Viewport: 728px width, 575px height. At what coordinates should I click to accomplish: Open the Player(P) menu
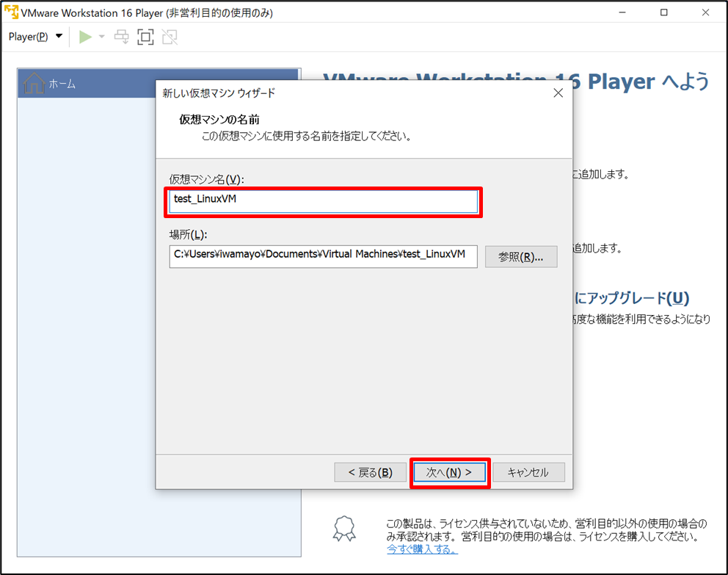click(35, 37)
